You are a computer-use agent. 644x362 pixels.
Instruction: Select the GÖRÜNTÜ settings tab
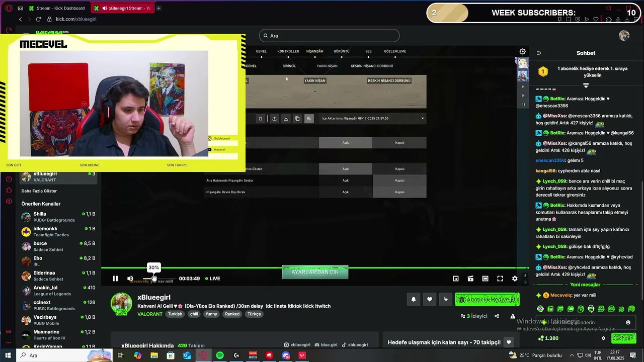point(342,51)
